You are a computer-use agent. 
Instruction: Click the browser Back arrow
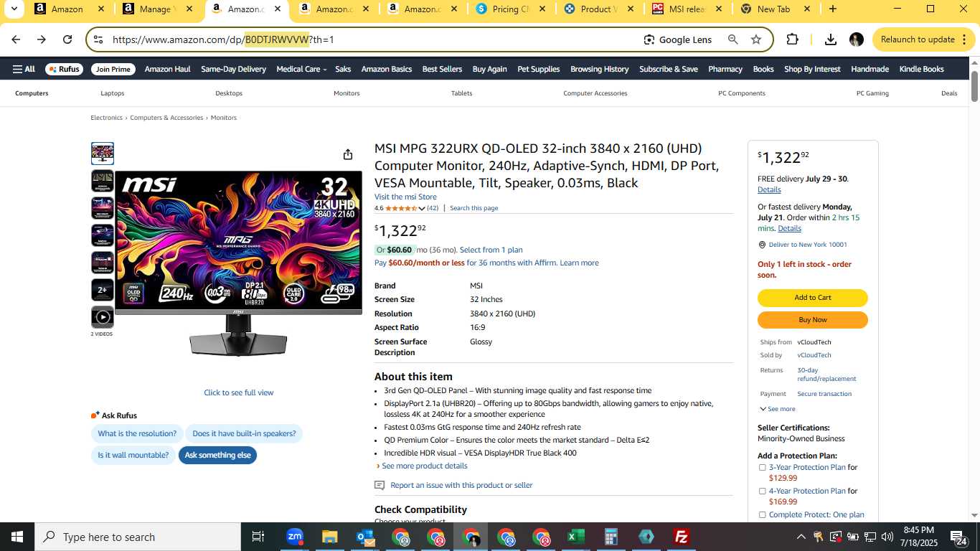[16, 39]
